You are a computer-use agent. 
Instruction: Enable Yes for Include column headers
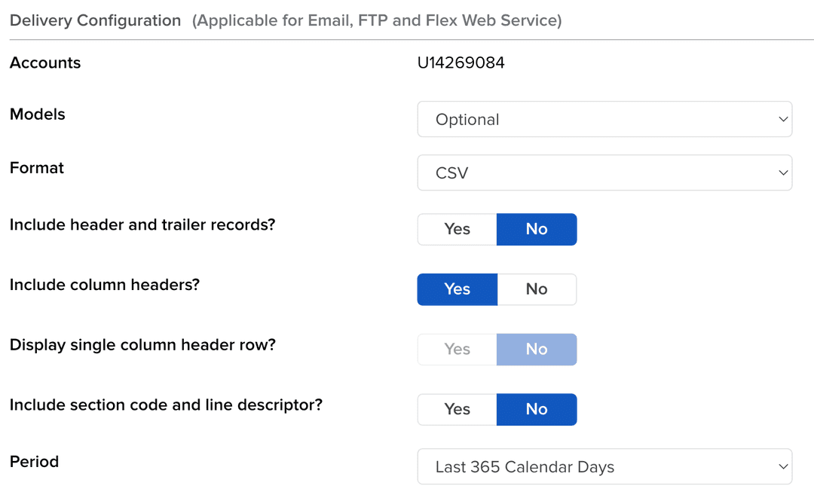[x=457, y=289]
